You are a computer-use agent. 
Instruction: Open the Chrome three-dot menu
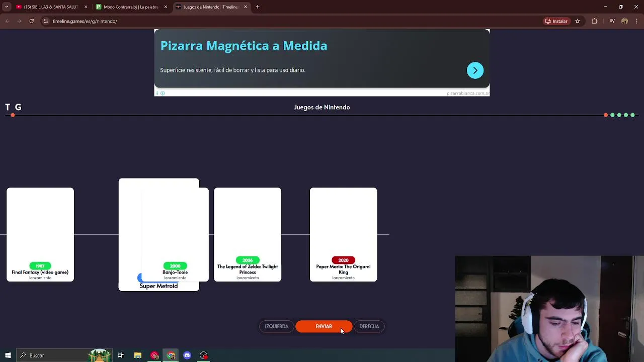(x=636, y=21)
